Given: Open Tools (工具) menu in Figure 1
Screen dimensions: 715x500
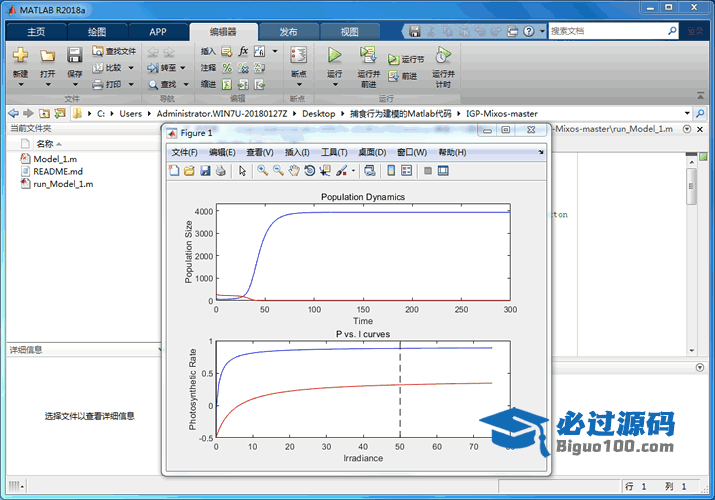Looking at the screenshot, I should pos(334,152).
